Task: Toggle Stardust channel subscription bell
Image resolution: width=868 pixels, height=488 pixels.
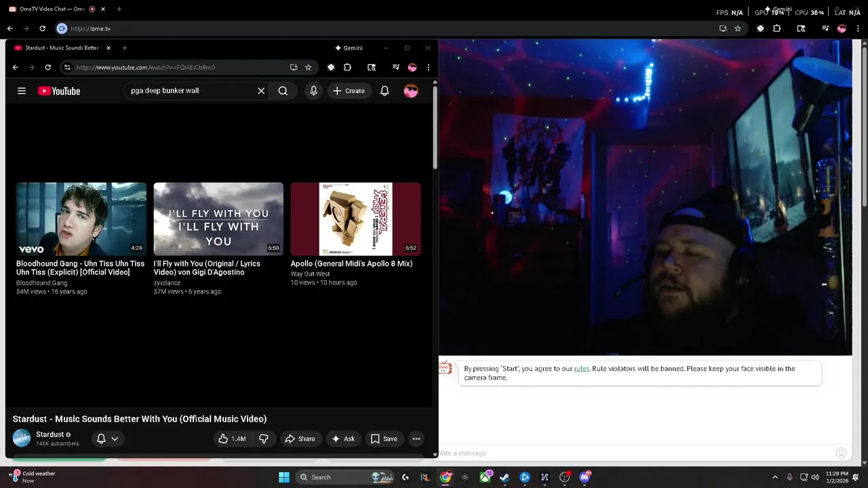Action: point(101,439)
